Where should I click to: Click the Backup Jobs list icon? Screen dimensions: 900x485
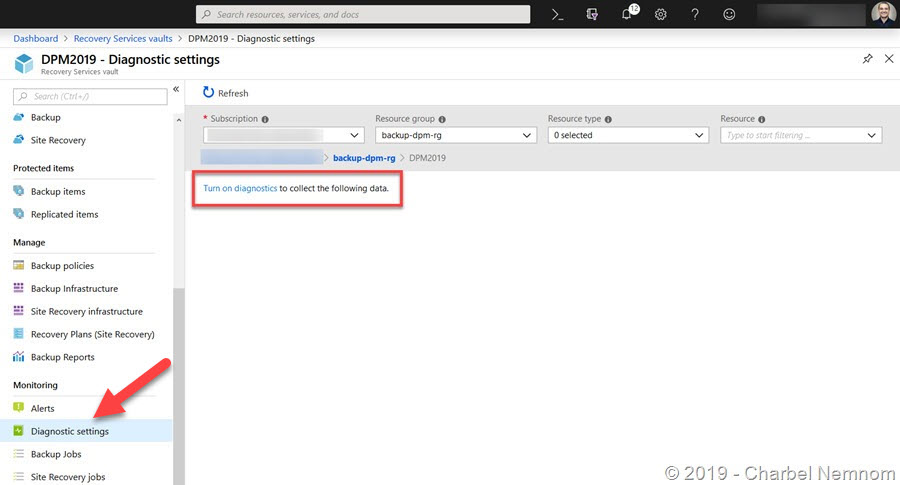[x=18, y=453]
